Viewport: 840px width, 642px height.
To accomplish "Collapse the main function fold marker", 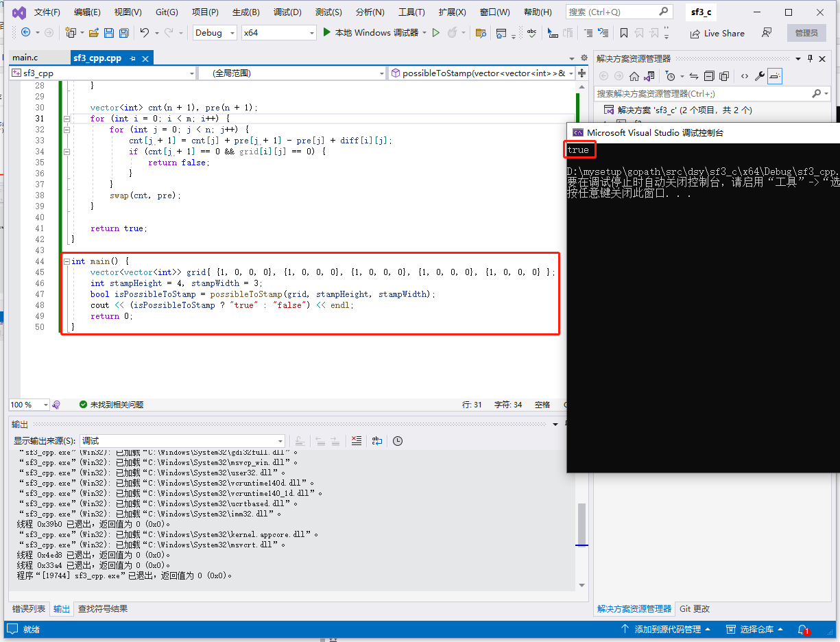I will (67, 261).
